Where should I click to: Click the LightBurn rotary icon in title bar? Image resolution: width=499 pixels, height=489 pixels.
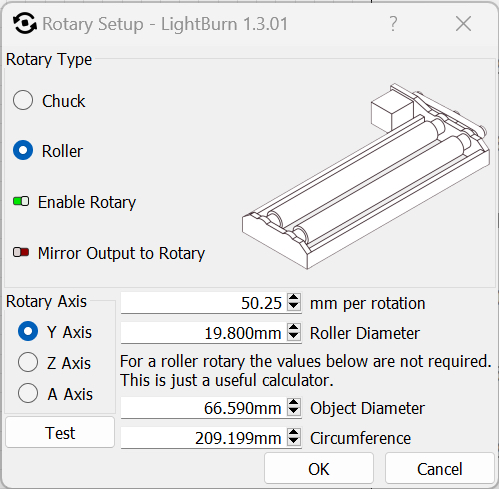(24, 23)
